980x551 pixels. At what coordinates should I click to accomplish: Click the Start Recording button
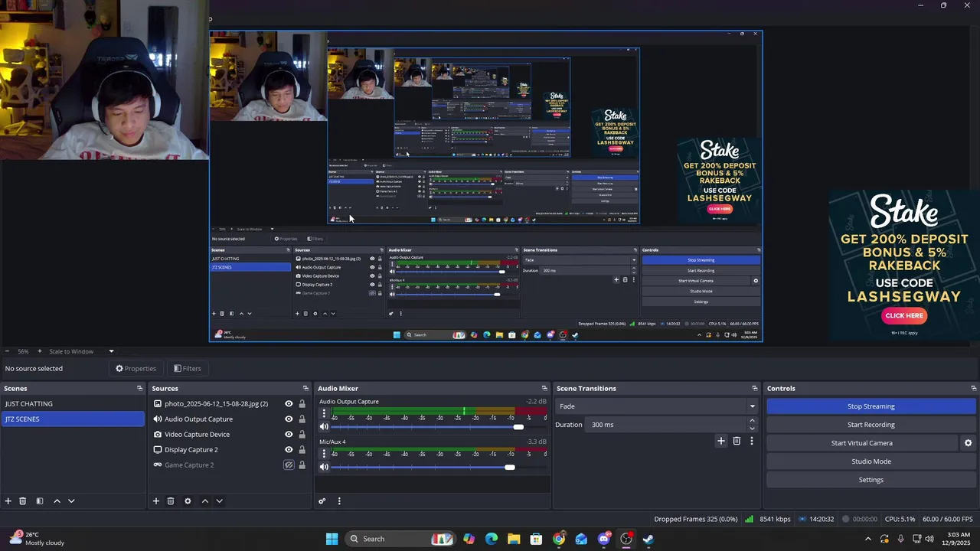(x=871, y=425)
